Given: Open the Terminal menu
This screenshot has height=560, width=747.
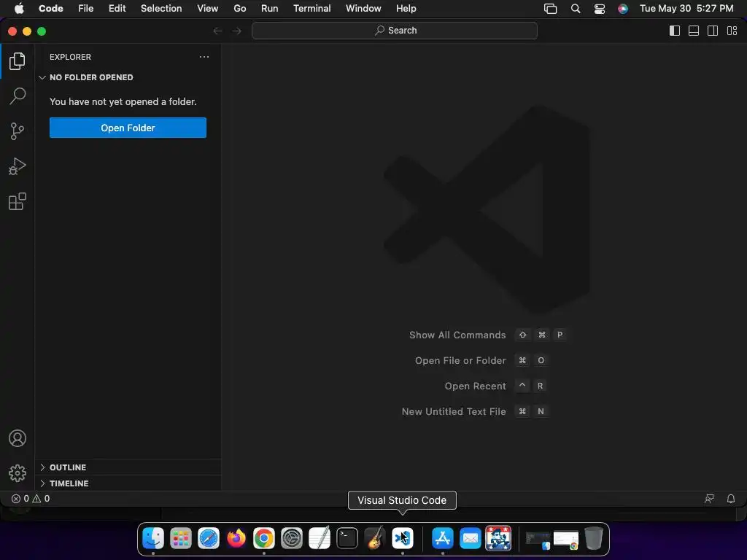Looking at the screenshot, I should (x=312, y=9).
